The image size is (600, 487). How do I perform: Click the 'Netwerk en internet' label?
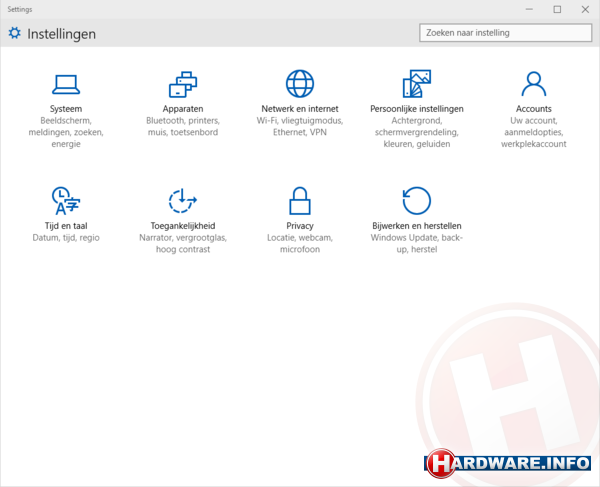pos(300,109)
